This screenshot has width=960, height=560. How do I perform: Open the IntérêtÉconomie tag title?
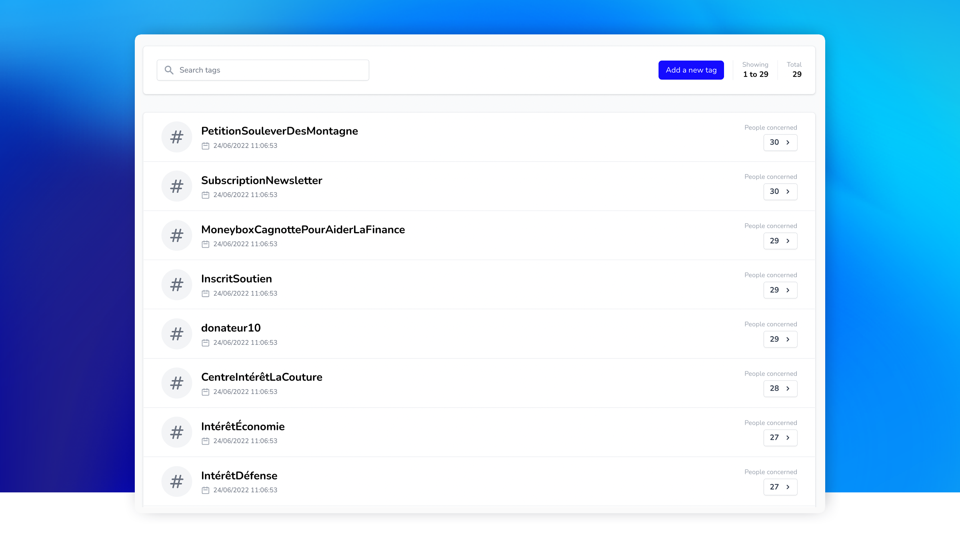tap(243, 426)
